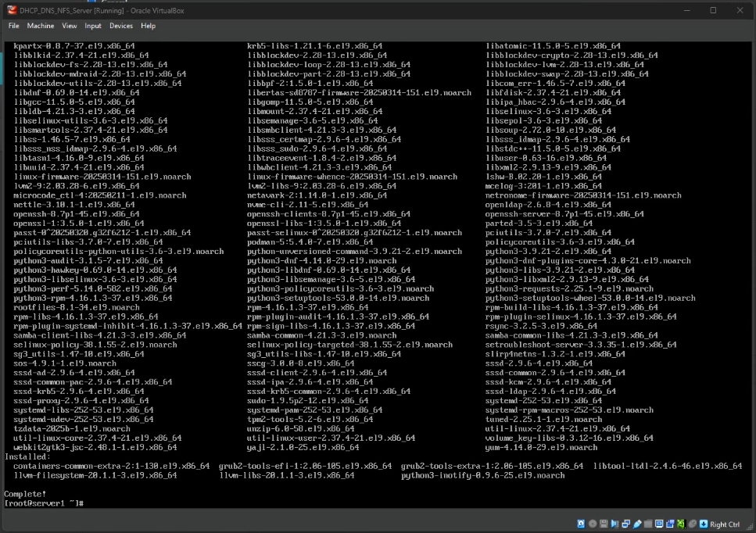Open the hard disk activity indicator

point(581,524)
